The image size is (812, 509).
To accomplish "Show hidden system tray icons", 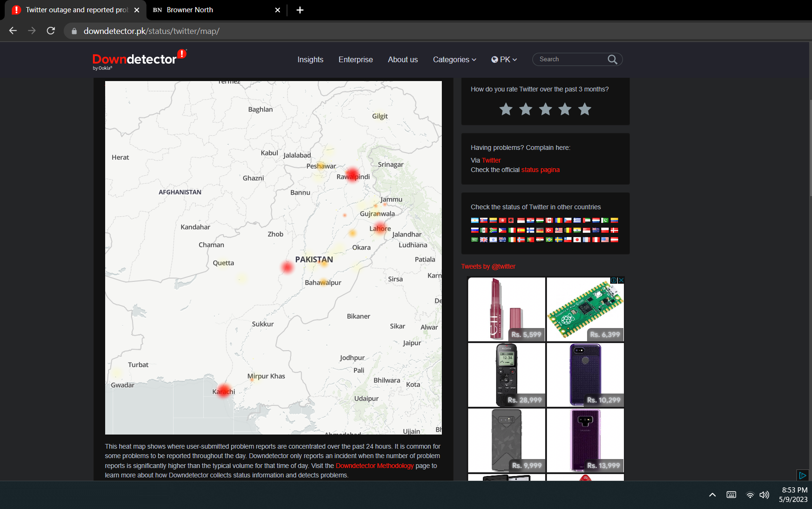I will coord(713,495).
